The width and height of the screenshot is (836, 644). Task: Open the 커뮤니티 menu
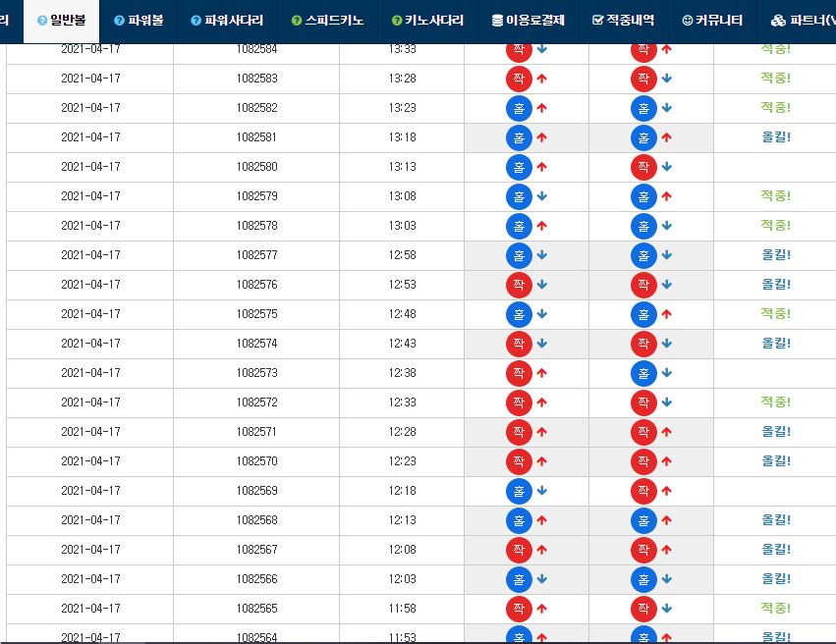[x=712, y=20]
